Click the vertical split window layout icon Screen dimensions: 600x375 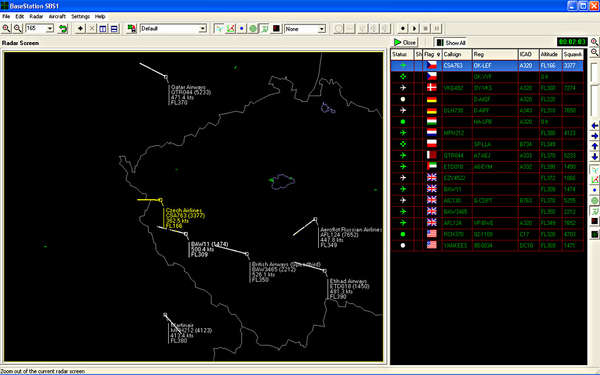pyautogui.click(x=103, y=29)
